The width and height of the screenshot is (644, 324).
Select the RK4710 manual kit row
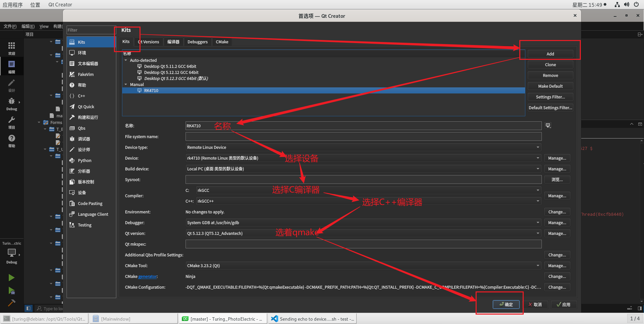pyautogui.click(x=323, y=91)
